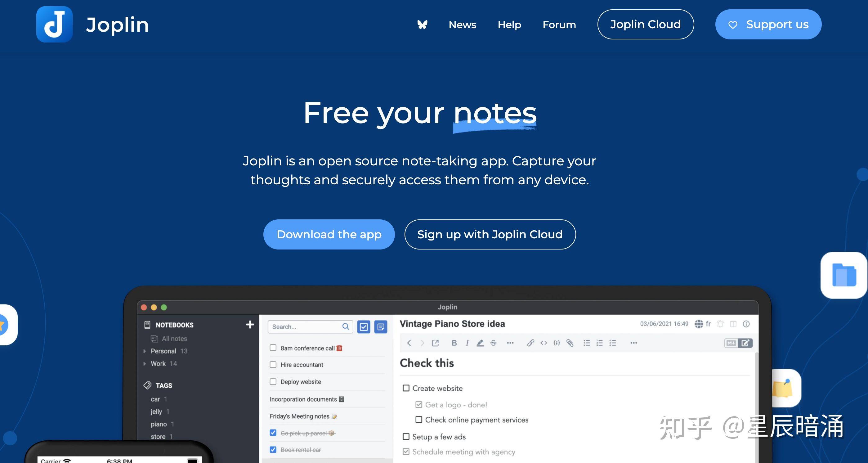Click the open in external editor icon

pyautogui.click(x=435, y=343)
